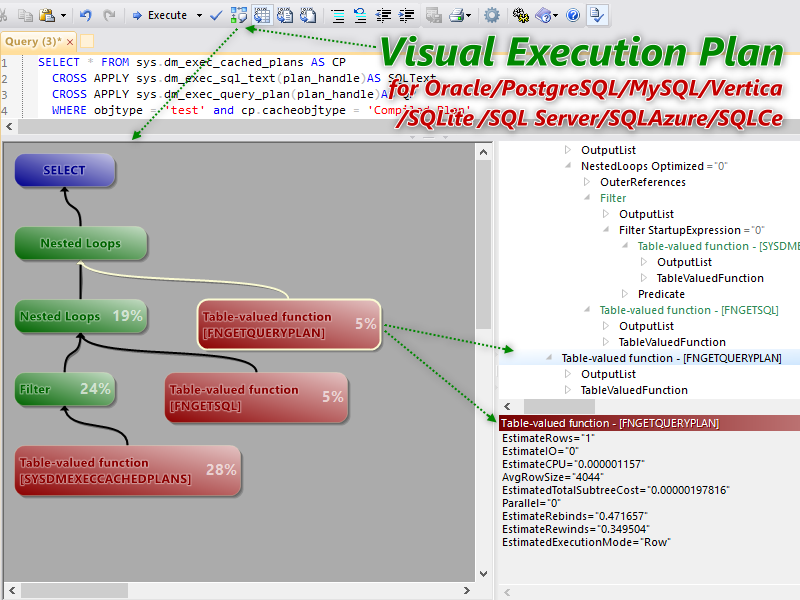Select the FNGETQUERYPLAN table-valued function node

pyautogui.click(x=289, y=324)
